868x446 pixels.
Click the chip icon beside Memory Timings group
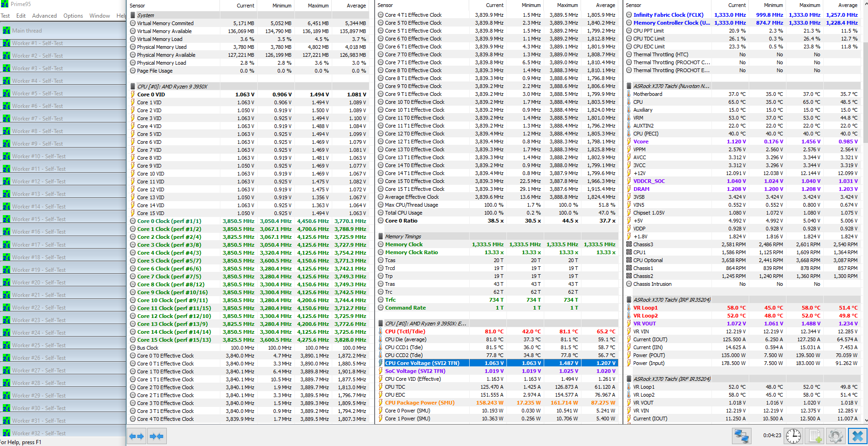coord(381,237)
